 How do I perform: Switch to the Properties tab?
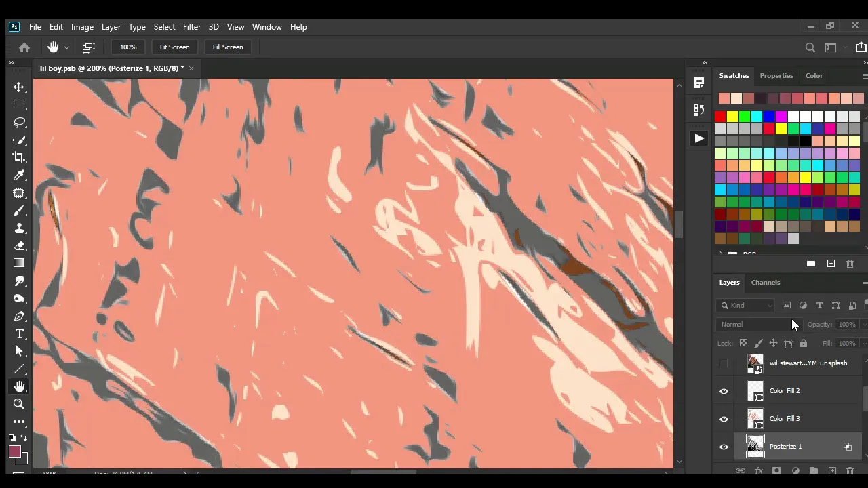(x=776, y=76)
